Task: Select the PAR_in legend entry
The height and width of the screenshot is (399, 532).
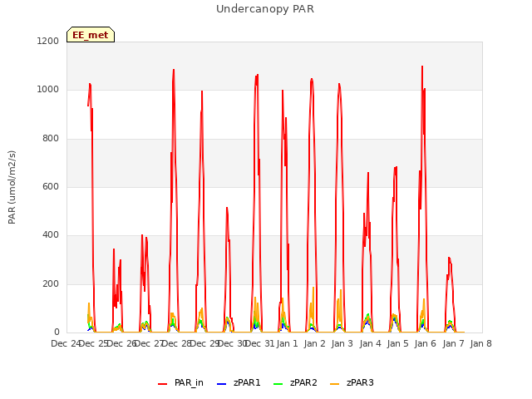Action: click(180, 383)
